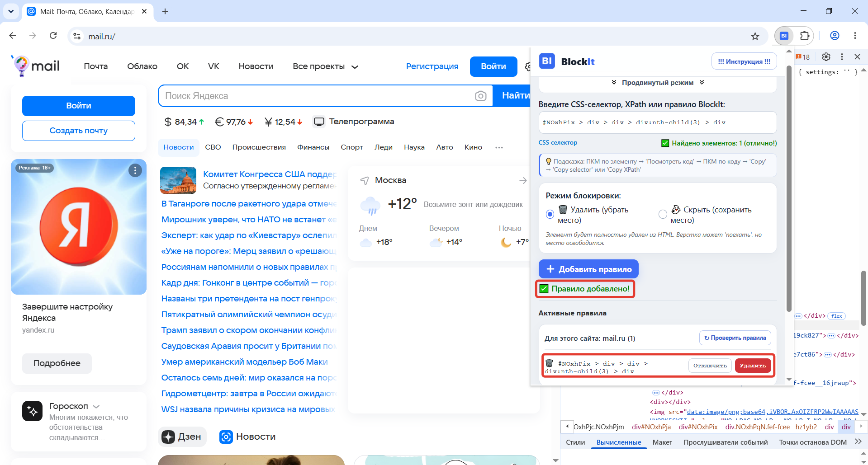This screenshot has width=868, height=465.
Task: Open the Макет tab in DevTools
Action: point(662,442)
